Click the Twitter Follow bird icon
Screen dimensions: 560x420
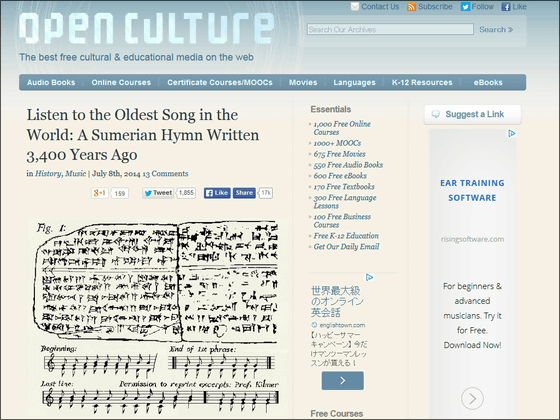(x=465, y=7)
